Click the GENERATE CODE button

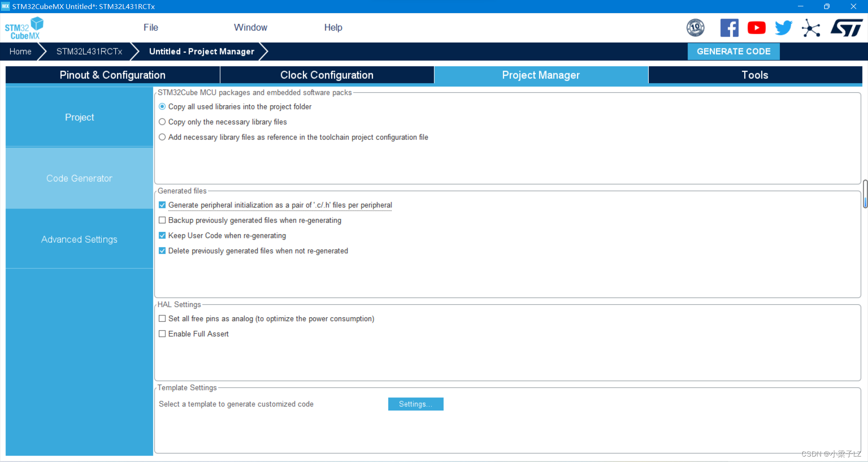coord(733,52)
